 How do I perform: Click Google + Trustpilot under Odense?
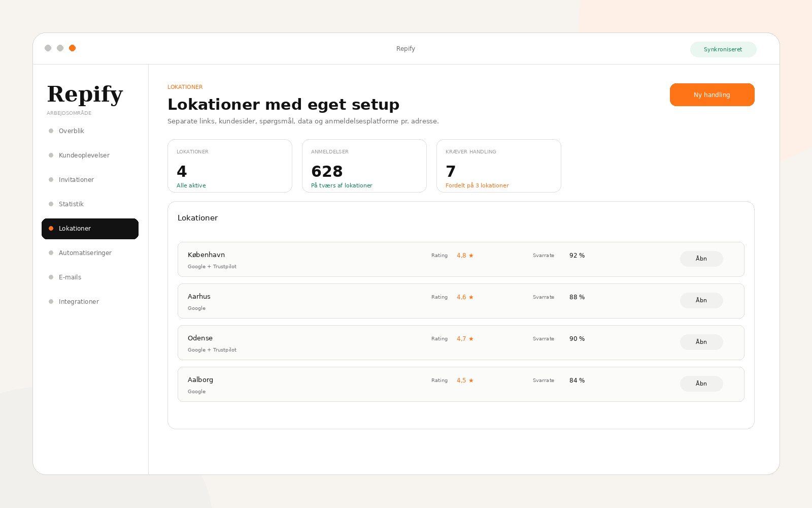212,350
